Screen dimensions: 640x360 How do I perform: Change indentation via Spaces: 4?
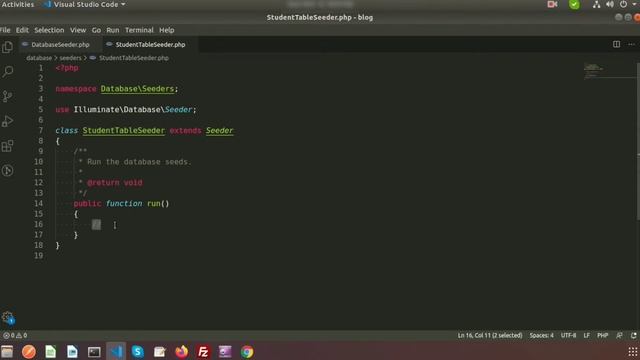(541, 335)
